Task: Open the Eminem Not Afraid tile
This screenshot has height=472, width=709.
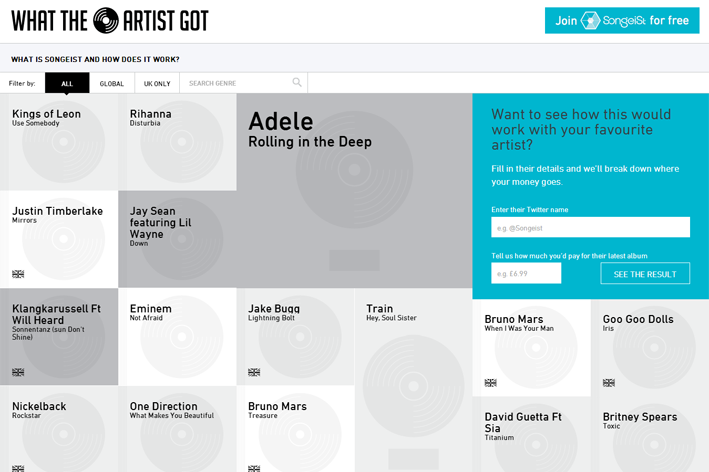Action: (177, 337)
